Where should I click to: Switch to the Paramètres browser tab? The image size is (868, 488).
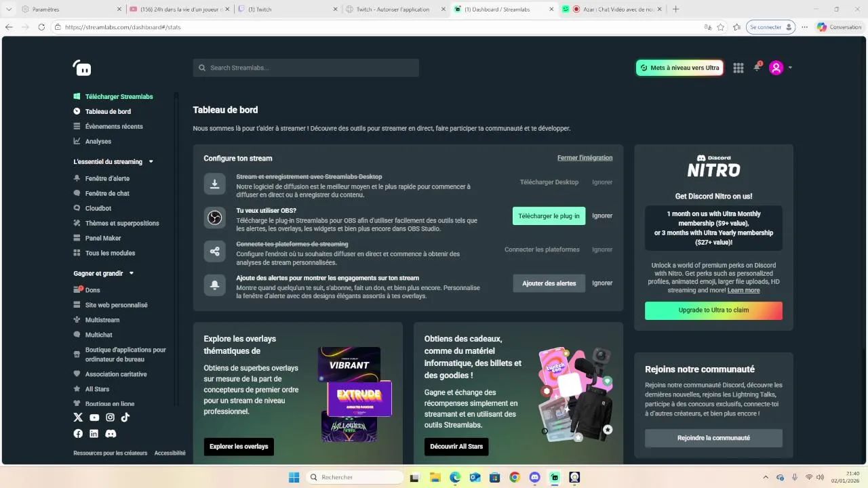(x=71, y=9)
